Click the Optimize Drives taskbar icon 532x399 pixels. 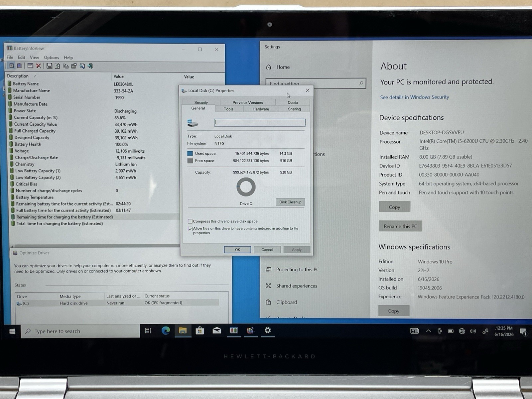click(251, 331)
